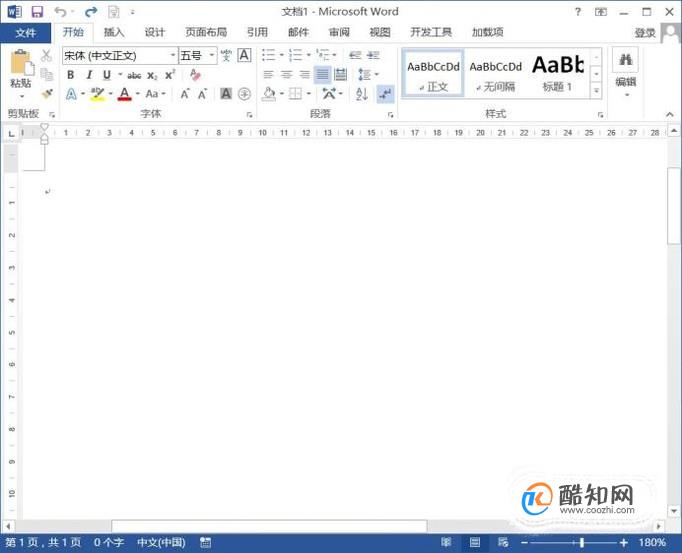This screenshot has width=682, height=553.
Task: Expand the styles gallery
Action: click(x=596, y=90)
